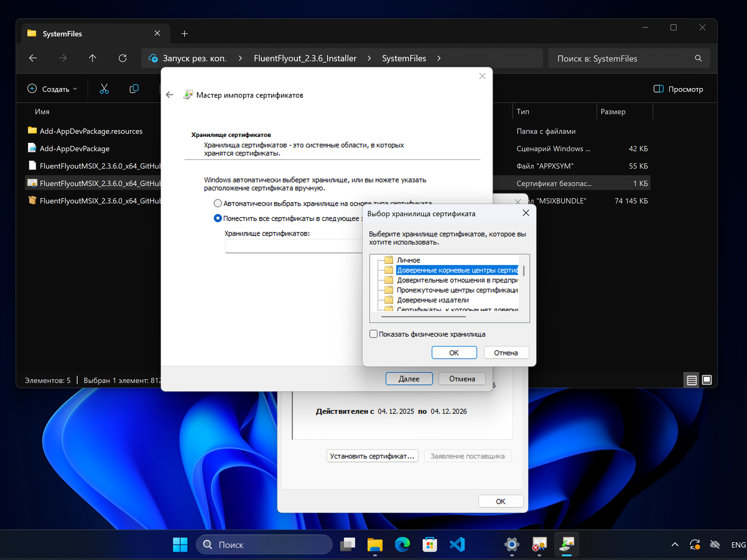Screen dimensions: 747x560
Task: Click Отмена in the import wizard
Action: click(x=462, y=379)
